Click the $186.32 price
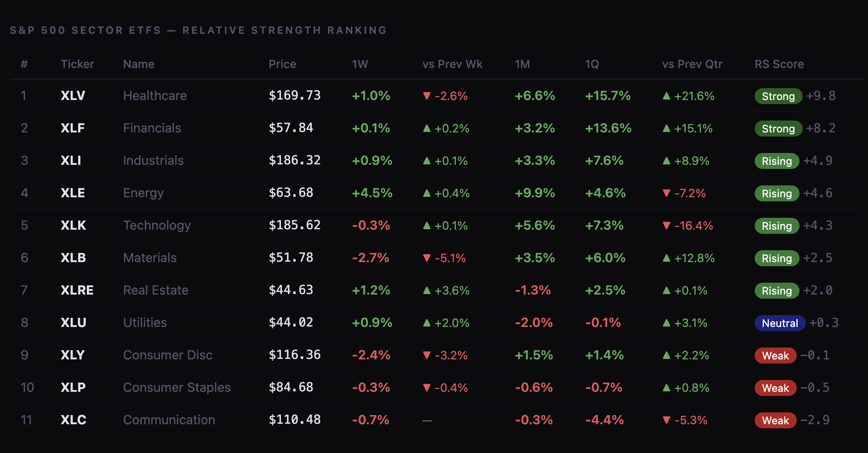Screen dimensions: 868x453 coord(295,160)
